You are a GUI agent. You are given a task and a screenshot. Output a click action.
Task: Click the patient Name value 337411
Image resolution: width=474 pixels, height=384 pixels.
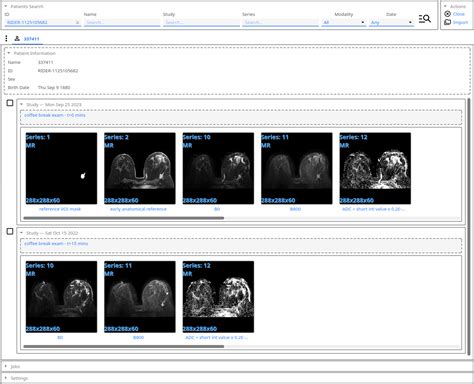click(45, 62)
